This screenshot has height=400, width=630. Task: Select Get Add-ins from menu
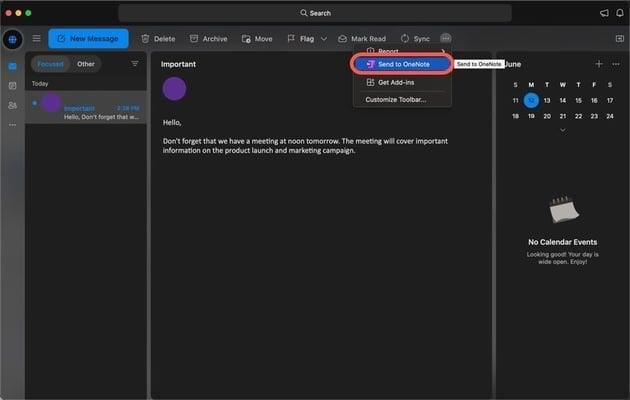point(403,82)
